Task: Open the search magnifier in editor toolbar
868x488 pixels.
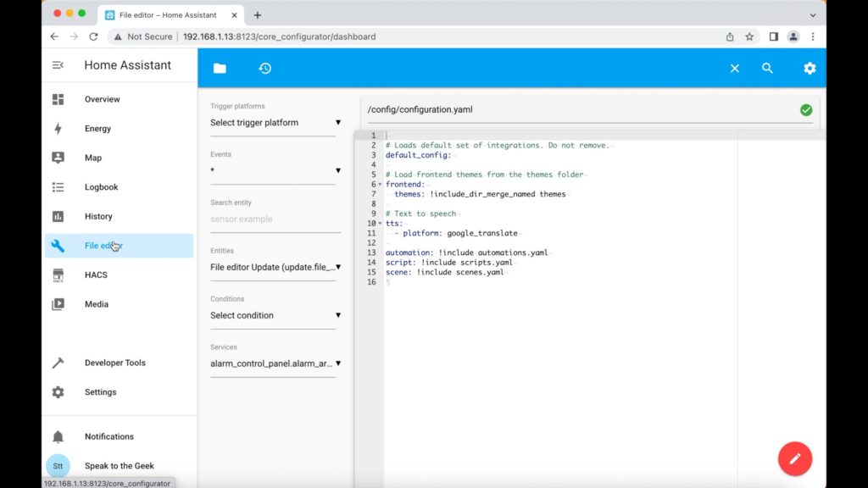Action: coord(767,68)
